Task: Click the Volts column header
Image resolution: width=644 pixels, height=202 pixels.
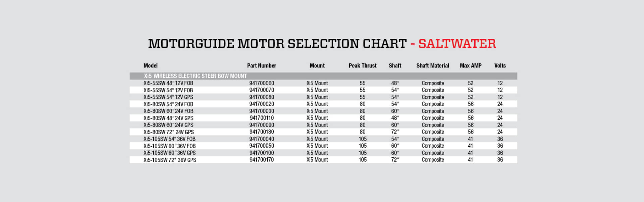Action: 500,66
